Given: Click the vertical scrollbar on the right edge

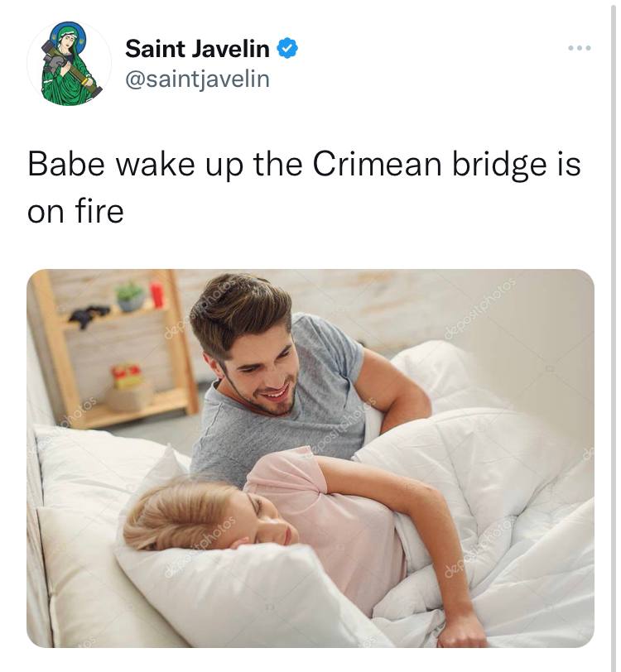Looking at the screenshot, I should (614, 336).
